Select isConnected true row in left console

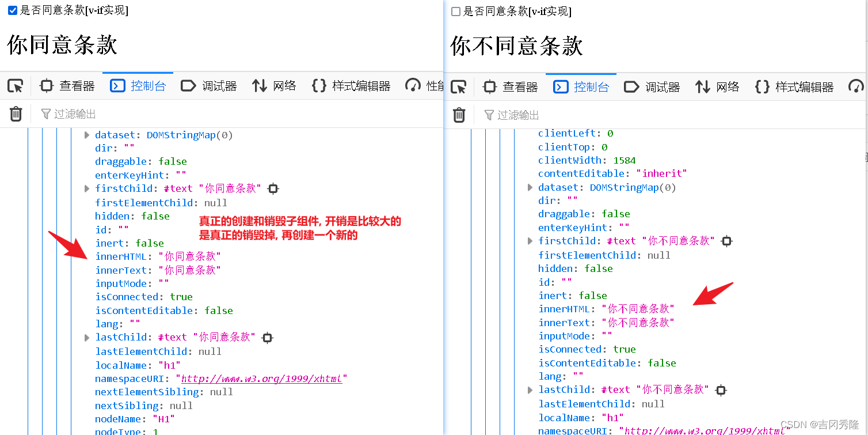(x=144, y=297)
